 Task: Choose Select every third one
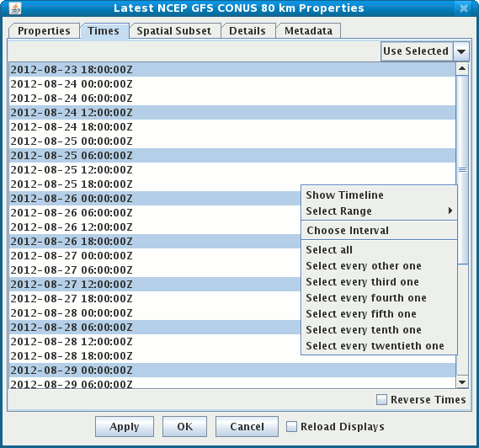379,282
